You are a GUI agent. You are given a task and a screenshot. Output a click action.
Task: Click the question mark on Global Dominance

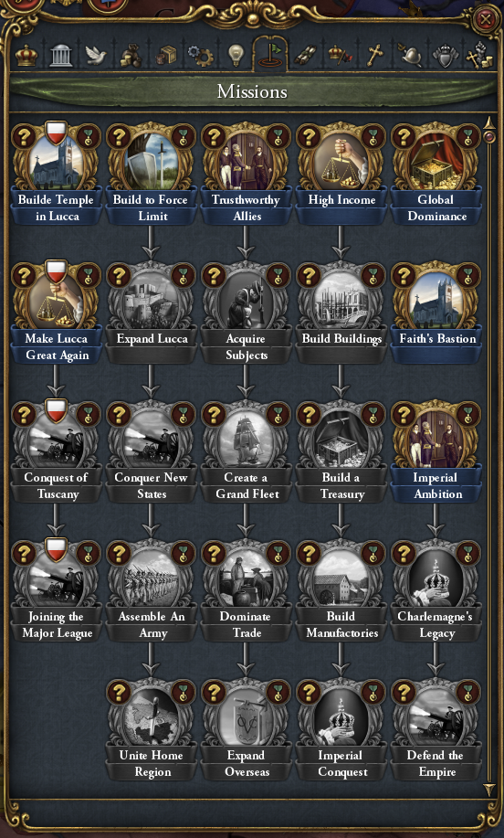[x=404, y=137]
